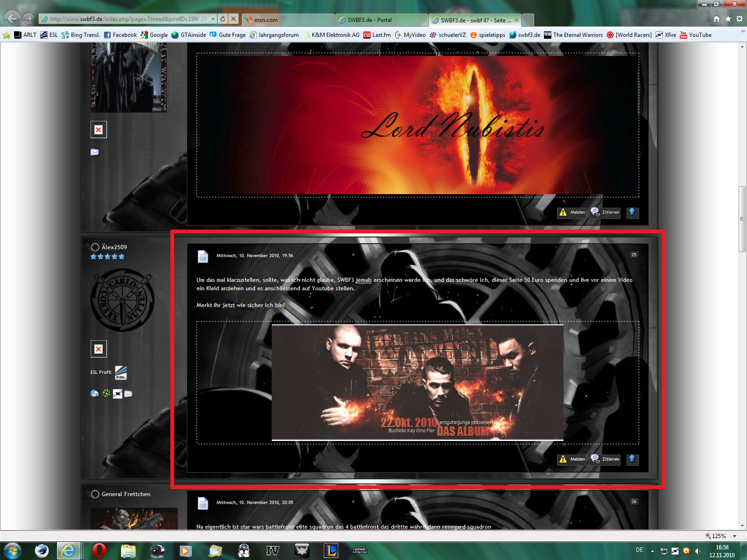Open the zoom level 125% dropdown arrow
The width and height of the screenshot is (747, 560).
[x=734, y=536]
